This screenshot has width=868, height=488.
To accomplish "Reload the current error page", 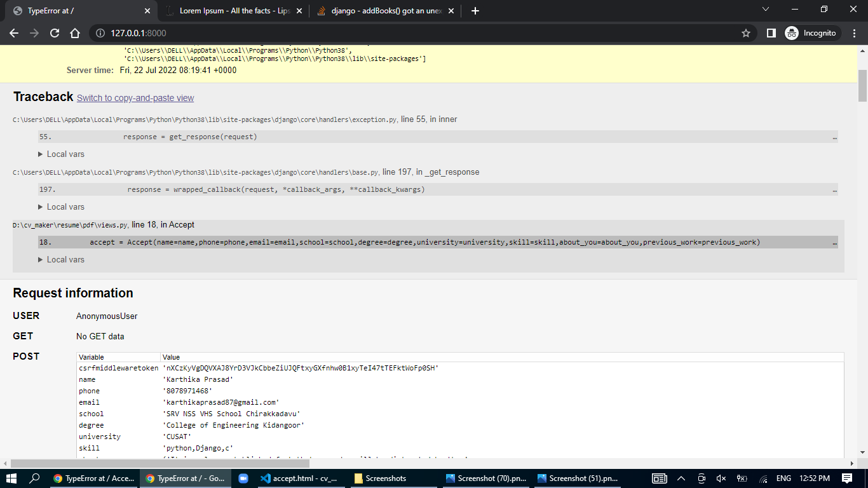I will tap(55, 33).
